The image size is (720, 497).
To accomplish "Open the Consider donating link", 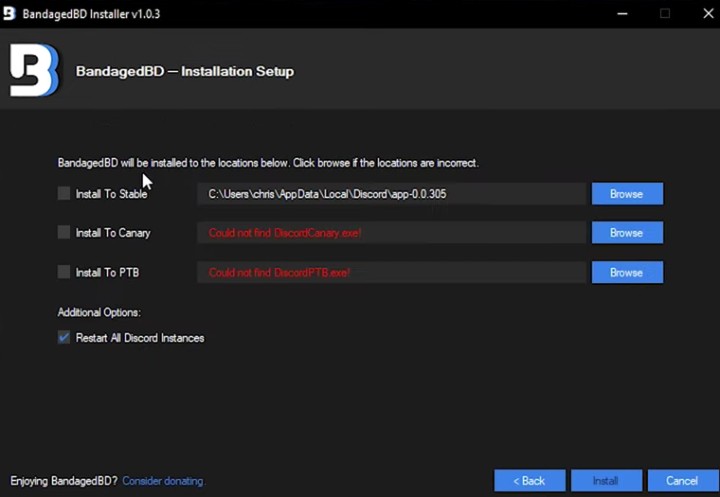I will click(163, 481).
